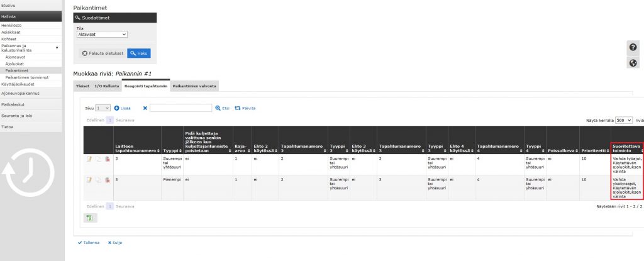The image size is (644, 261).
Task: Click the delete icon in the second row
Action: 108,180
